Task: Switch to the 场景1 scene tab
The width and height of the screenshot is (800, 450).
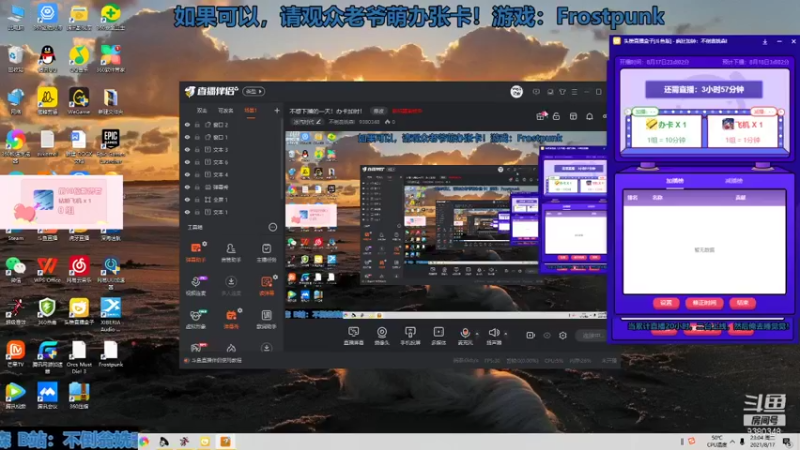Action: coord(250,111)
